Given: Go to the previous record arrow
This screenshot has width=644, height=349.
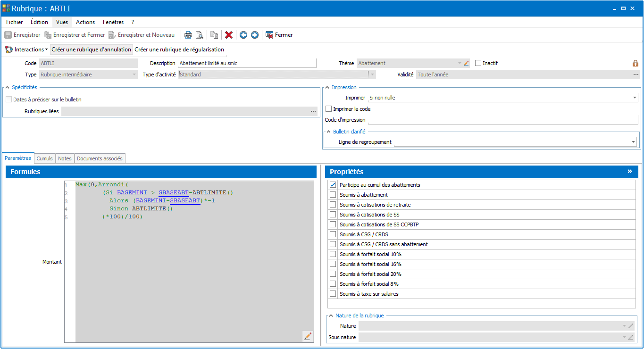Looking at the screenshot, I should click(x=243, y=35).
